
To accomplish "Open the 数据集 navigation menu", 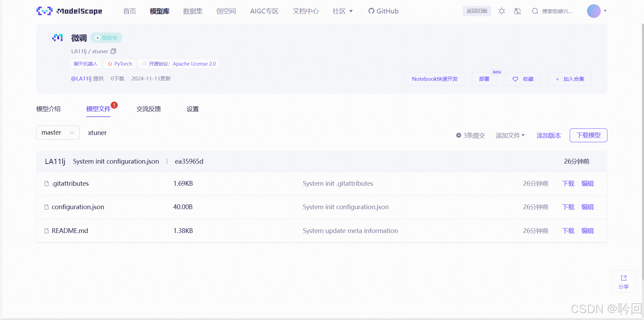I will pos(192,11).
